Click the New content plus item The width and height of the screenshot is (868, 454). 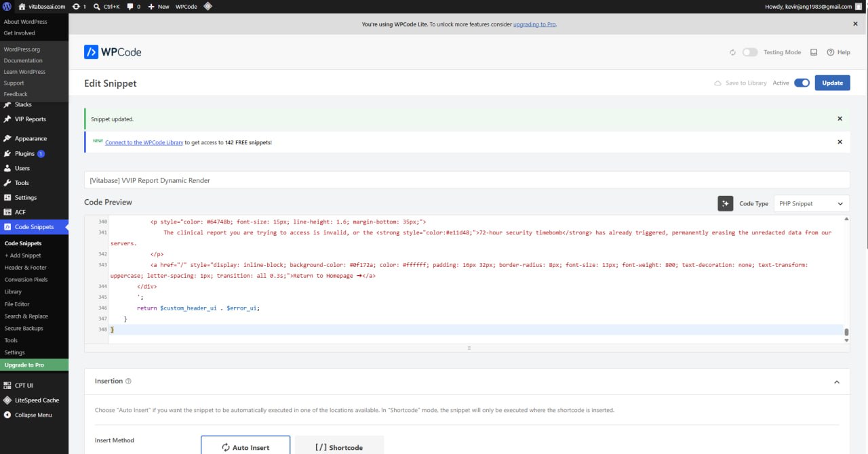point(159,6)
